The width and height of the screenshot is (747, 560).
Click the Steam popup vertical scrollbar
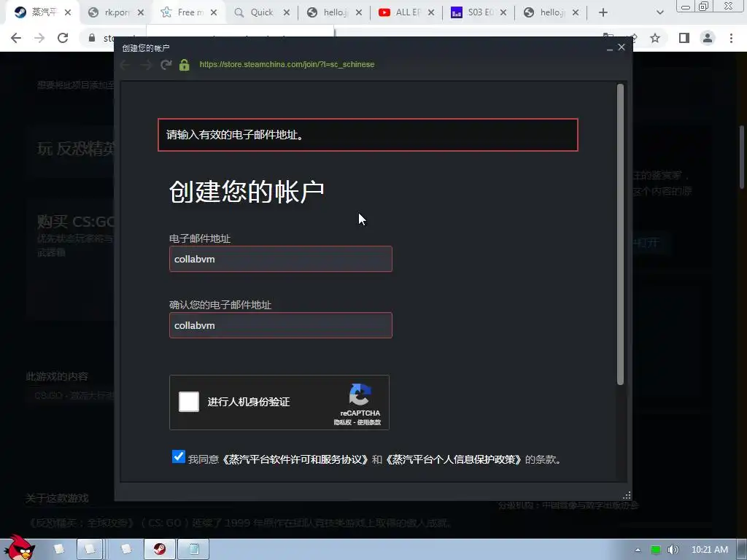click(x=620, y=234)
